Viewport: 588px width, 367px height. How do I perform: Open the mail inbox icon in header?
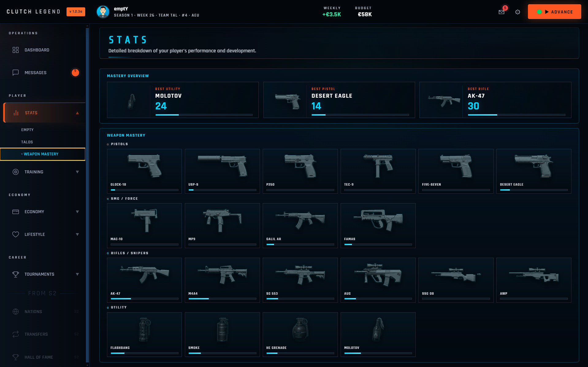(x=501, y=12)
